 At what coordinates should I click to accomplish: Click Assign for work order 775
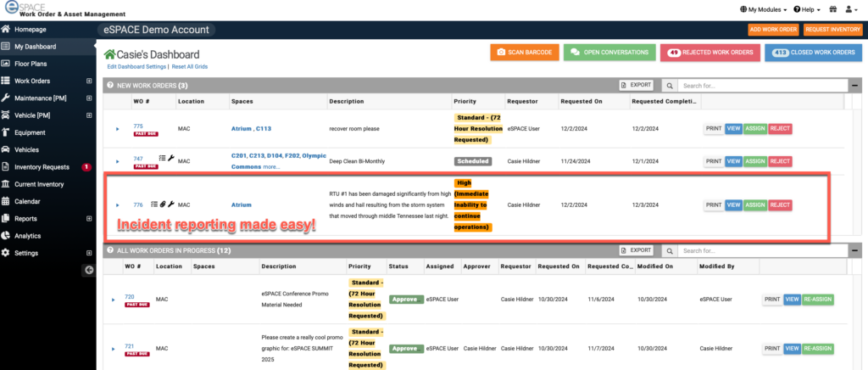tap(755, 128)
